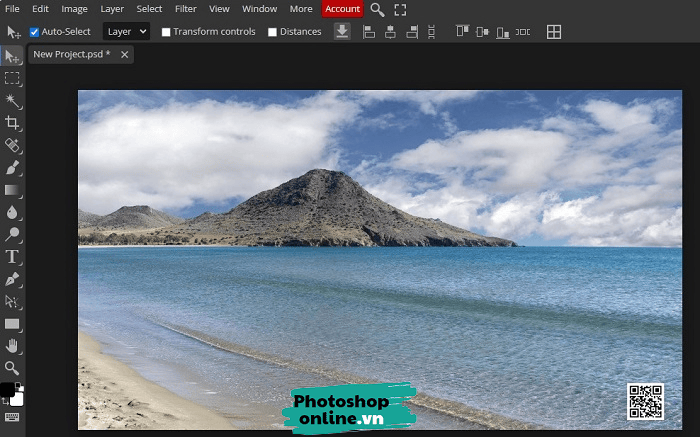Open the Image menu
700x437 pixels.
74,9
